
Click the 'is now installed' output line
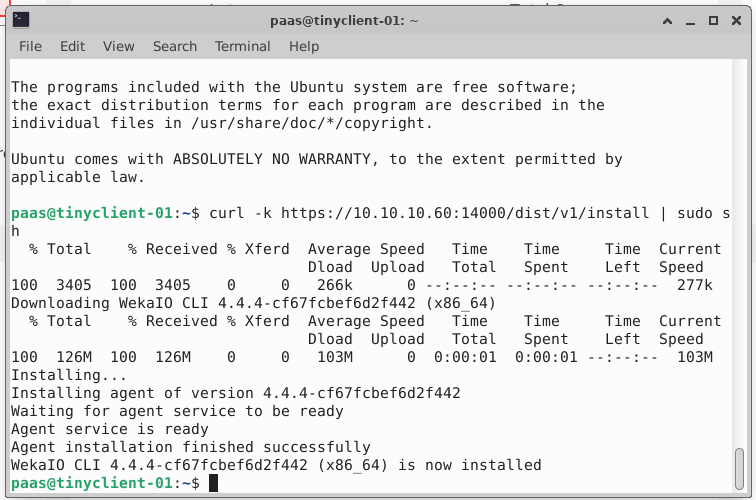tap(276, 465)
